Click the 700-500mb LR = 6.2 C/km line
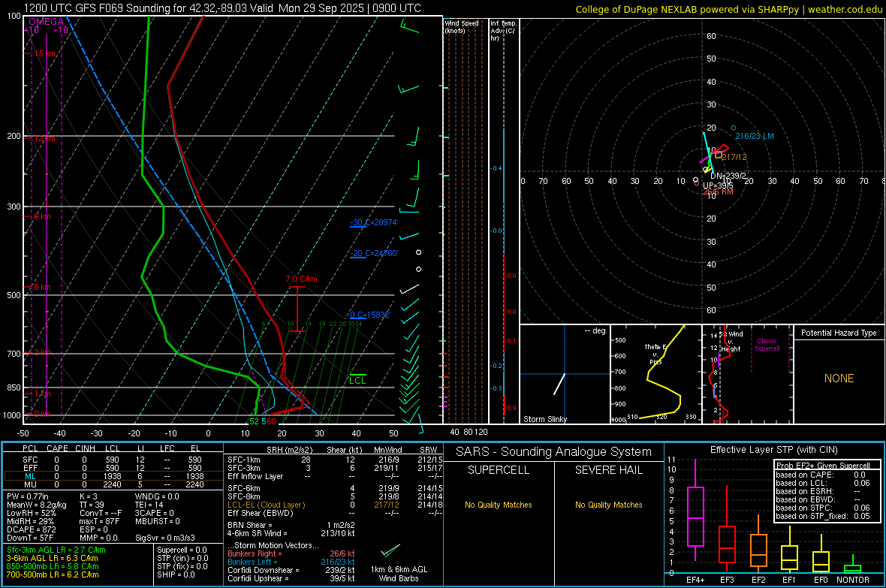886x588 pixels. 53,575
